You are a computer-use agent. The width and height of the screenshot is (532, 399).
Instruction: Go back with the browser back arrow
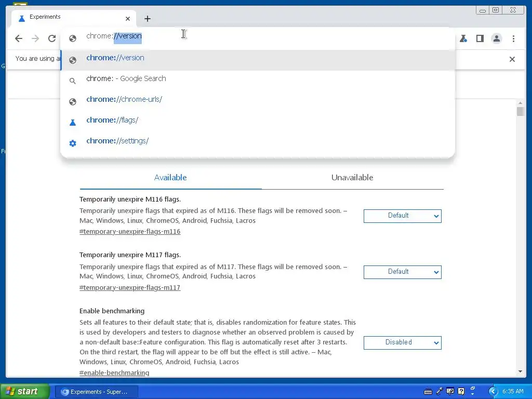tap(19, 38)
